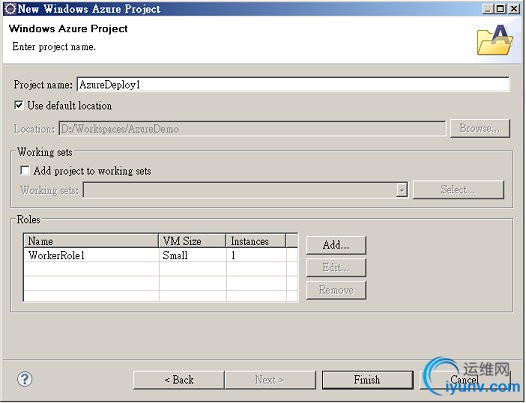
Task: Open the Working sets dropdown
Action: [x=401, y=190]
